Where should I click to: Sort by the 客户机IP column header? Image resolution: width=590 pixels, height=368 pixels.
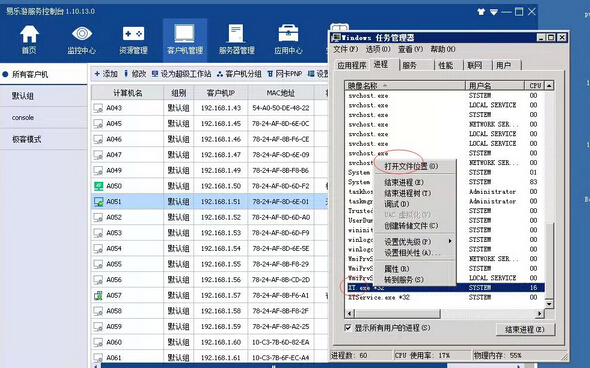[x=220, y=93]
